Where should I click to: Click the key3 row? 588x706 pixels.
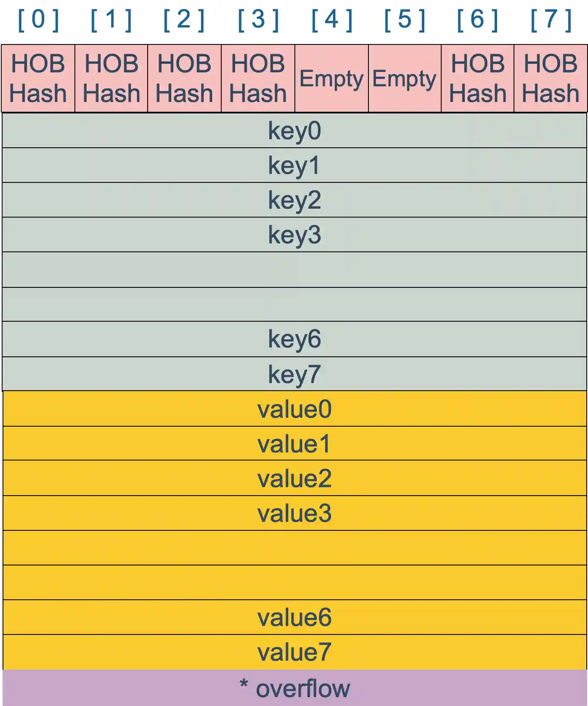click(x=294, y=234)
